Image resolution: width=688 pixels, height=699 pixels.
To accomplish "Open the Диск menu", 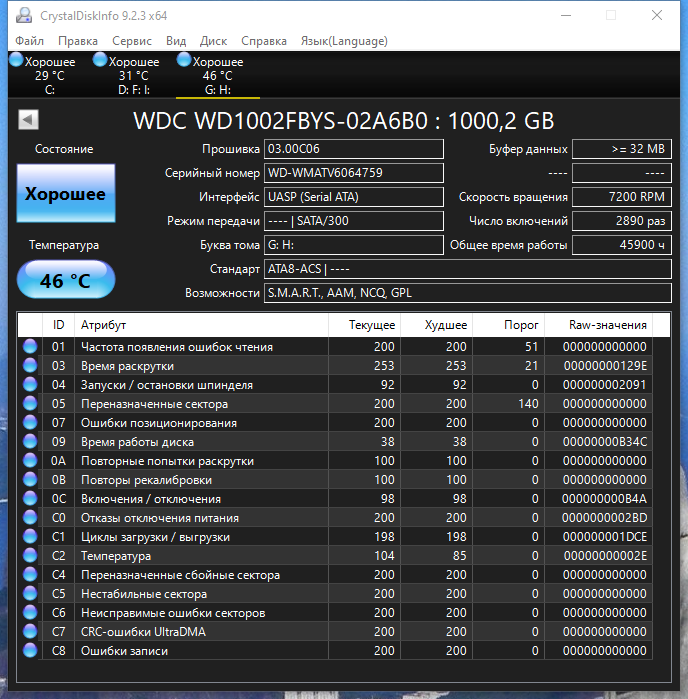I will coord(213,41).
